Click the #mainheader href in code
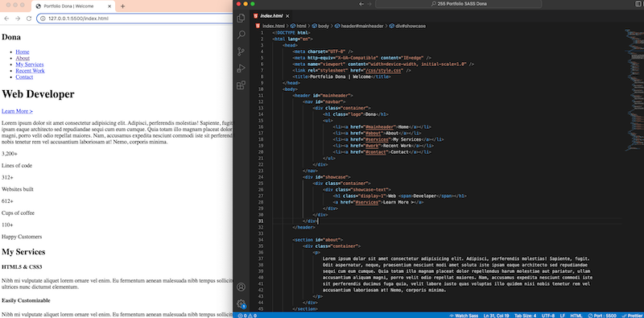Image resolution: width=644 pixels, height=318 pixels. pyautogui.click(x=379, y=126)
